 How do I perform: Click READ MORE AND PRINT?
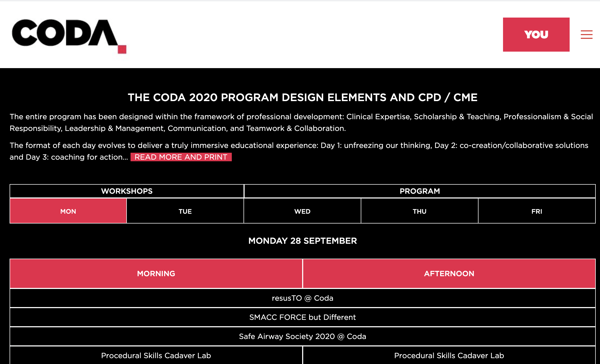point(181,157)
